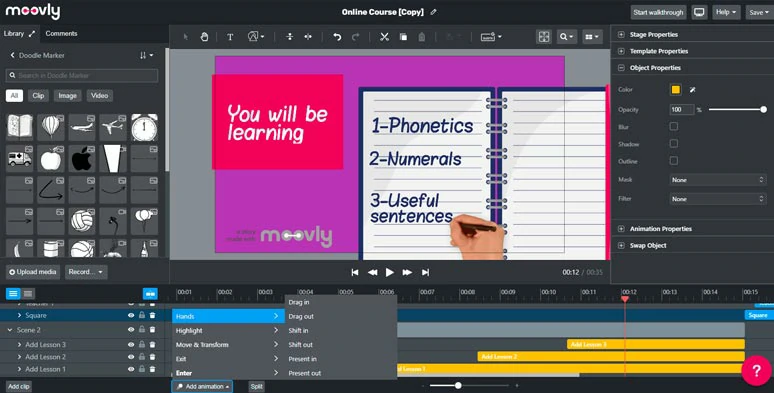Click the paste clipboard icon

pos(422,37)
